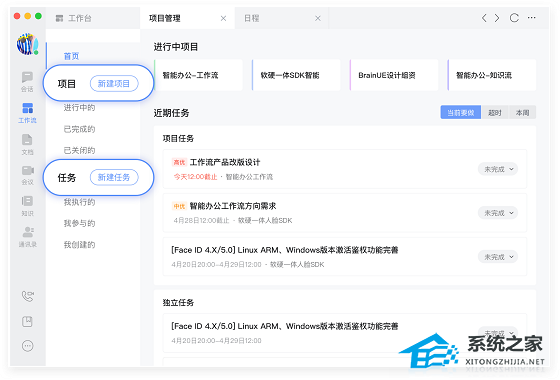Viewport: 560px width, 380px height.
Task: Open 已完成的 projects list
Action: (x=79, y=129)
